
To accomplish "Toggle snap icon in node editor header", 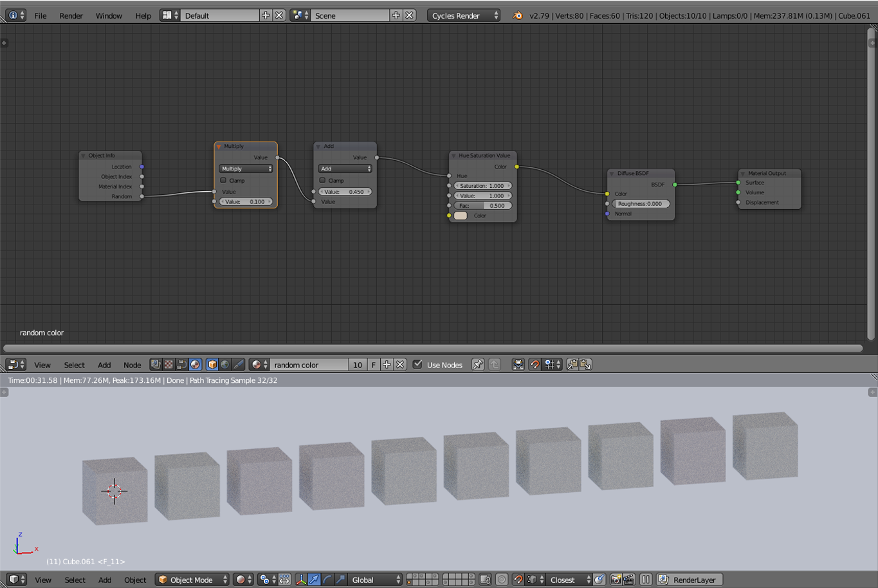I will point(535,365).
